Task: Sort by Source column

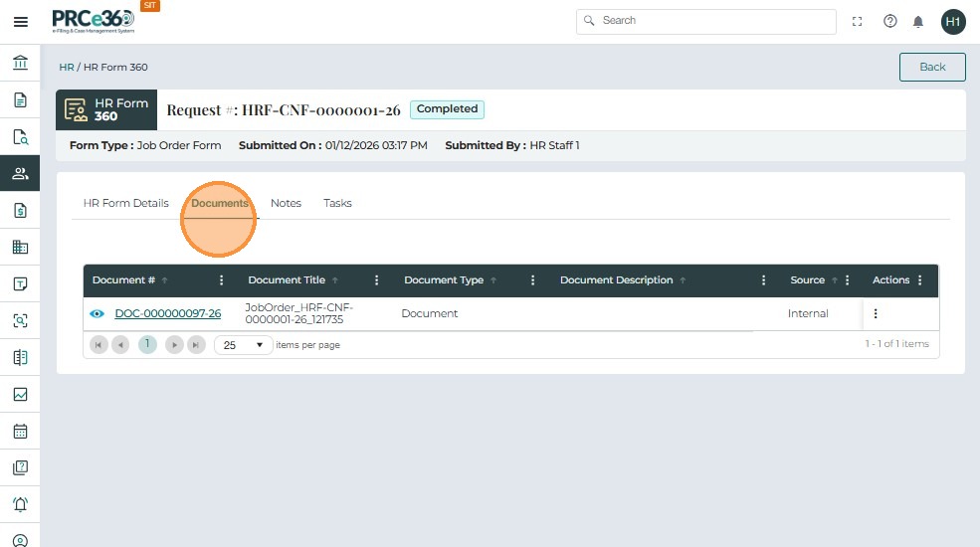Action: [834, 280]
